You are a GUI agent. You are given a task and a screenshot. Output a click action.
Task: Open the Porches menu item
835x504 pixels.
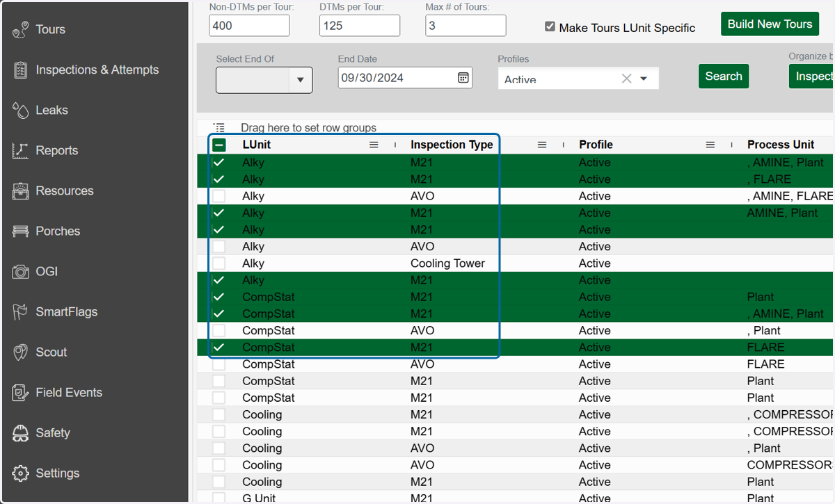click(58, 231)
